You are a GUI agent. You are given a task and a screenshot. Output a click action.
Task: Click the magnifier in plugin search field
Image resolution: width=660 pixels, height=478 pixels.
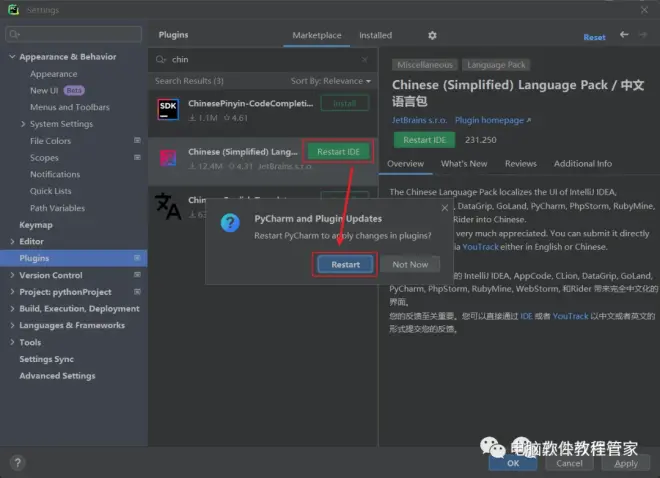[x=161, y=60]
